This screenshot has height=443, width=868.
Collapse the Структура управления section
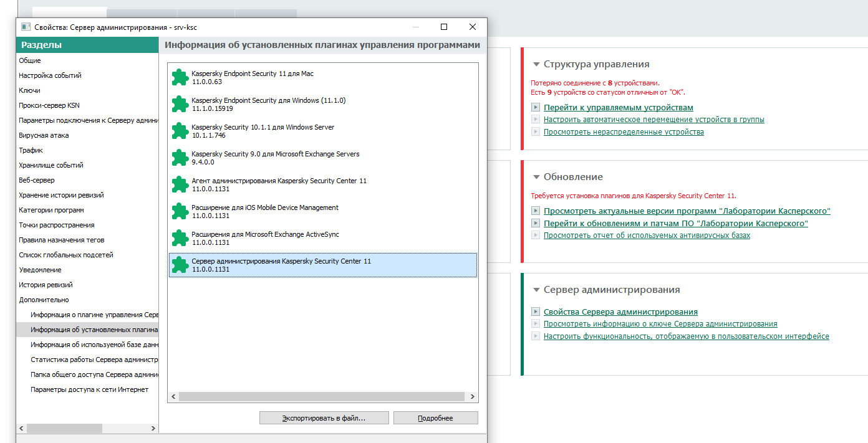[x=536, y=64]
